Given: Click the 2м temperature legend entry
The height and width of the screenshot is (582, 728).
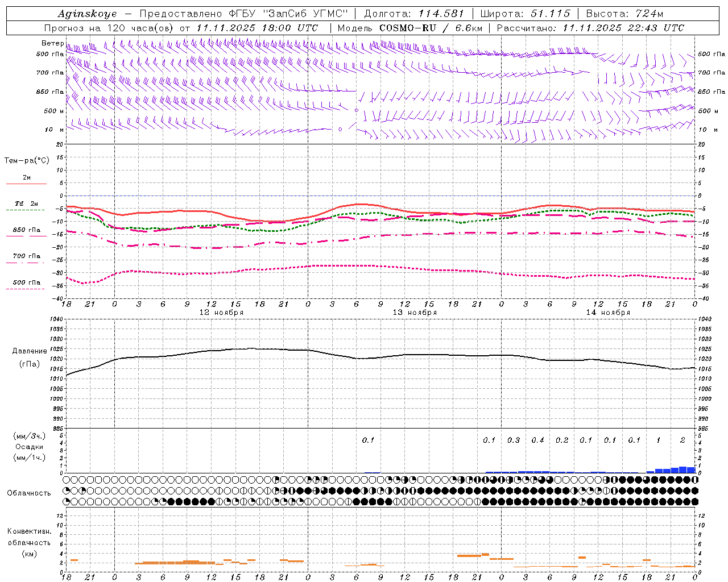Looking at the screenshot, I should [x=27, y=178].
